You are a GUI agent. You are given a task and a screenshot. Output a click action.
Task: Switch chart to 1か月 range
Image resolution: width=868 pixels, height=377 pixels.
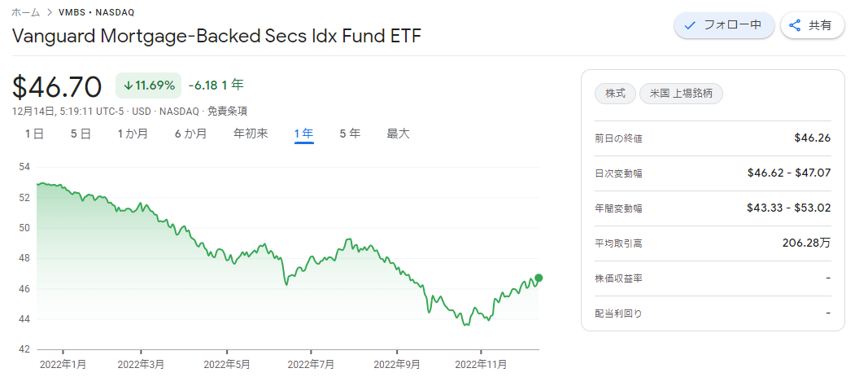point(133,134)
